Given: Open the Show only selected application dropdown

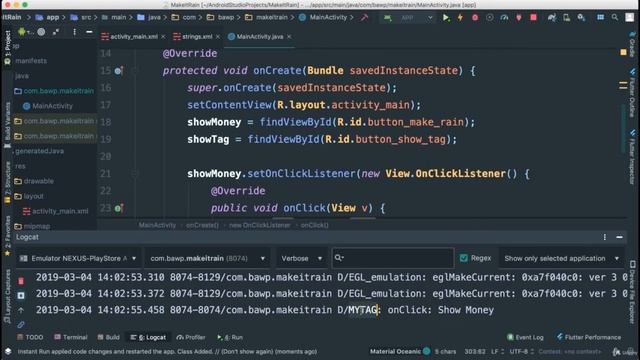Looking at the screenshot, I should tap(561, 258).
